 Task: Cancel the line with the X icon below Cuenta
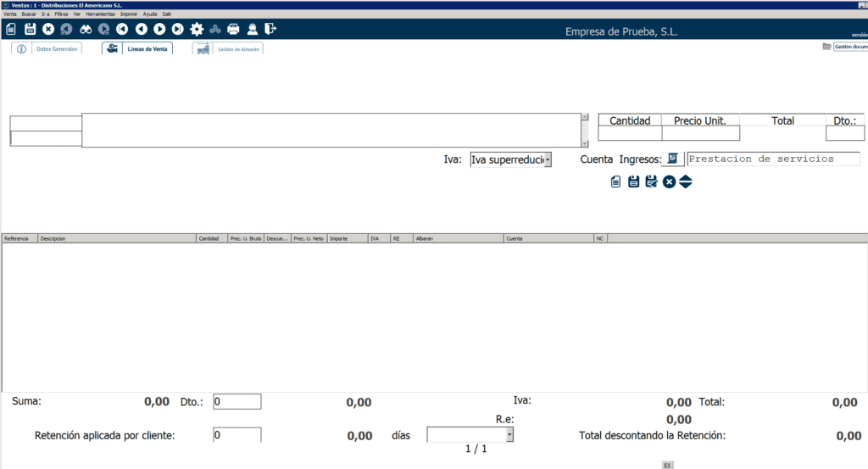pyautogui.click(x=669, y=181)
